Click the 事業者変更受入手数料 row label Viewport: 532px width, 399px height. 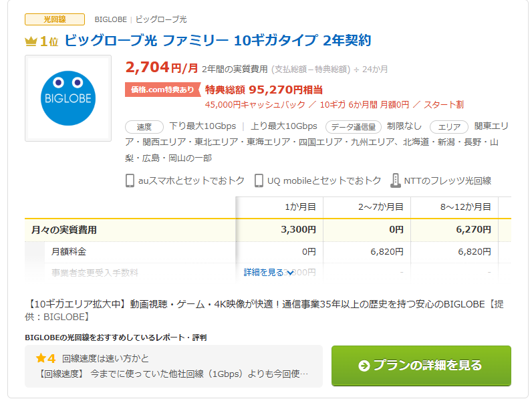coord(95,273)
